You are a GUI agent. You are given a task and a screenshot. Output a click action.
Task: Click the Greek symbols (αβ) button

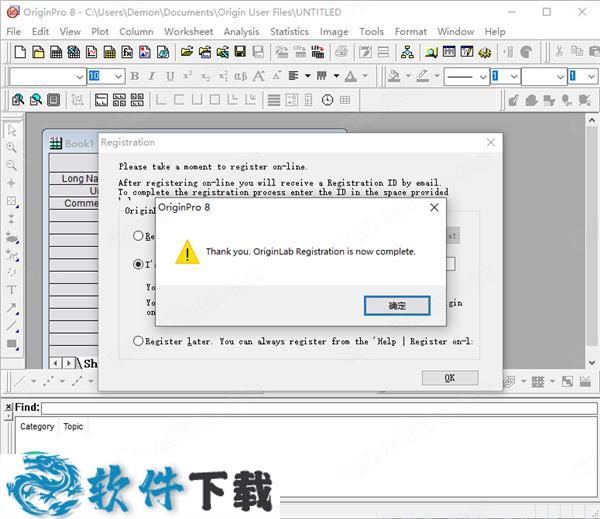pyautogui.click(x=240, y=76)
